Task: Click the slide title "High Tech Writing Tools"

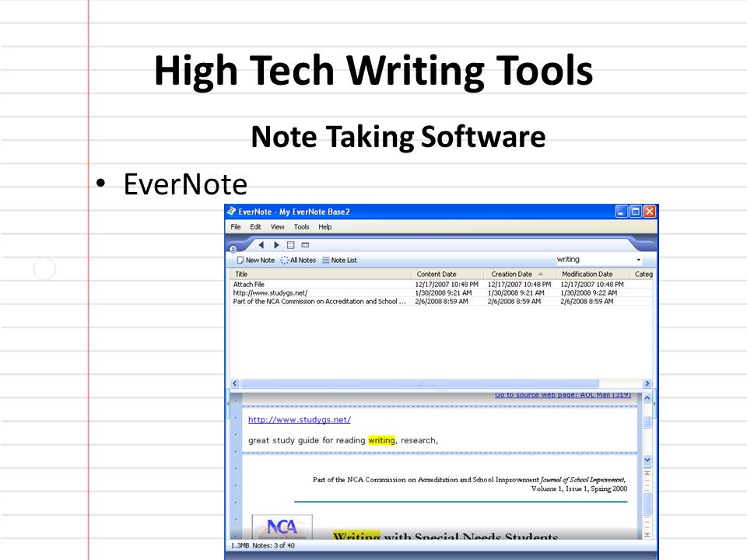Action: (373, 71)
